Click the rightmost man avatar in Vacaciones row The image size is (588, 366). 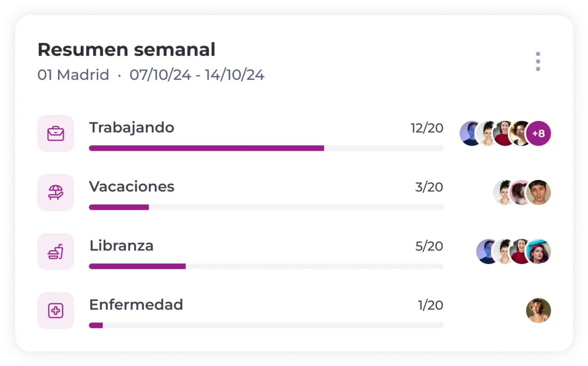click(x=538, y=193)
